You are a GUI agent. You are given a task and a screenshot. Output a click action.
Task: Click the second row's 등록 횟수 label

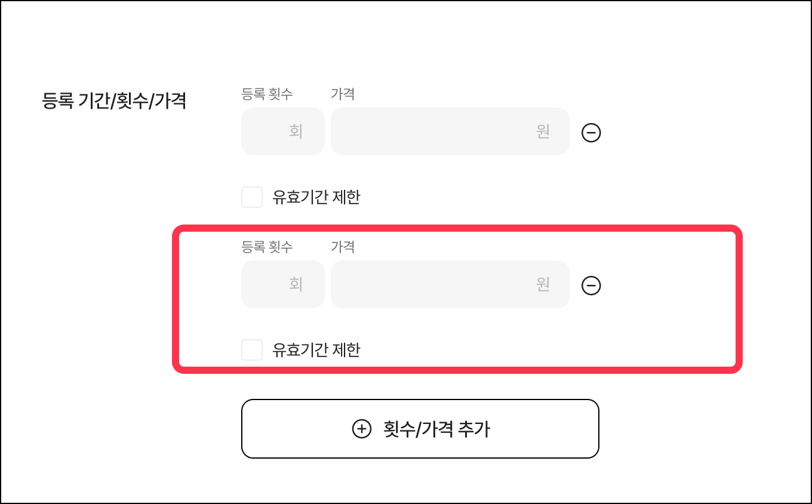[267, 246]
